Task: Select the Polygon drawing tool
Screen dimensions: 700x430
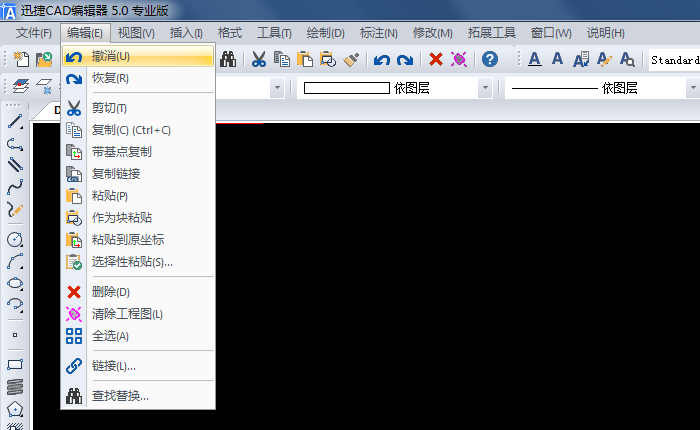Action: pos(15,409)
